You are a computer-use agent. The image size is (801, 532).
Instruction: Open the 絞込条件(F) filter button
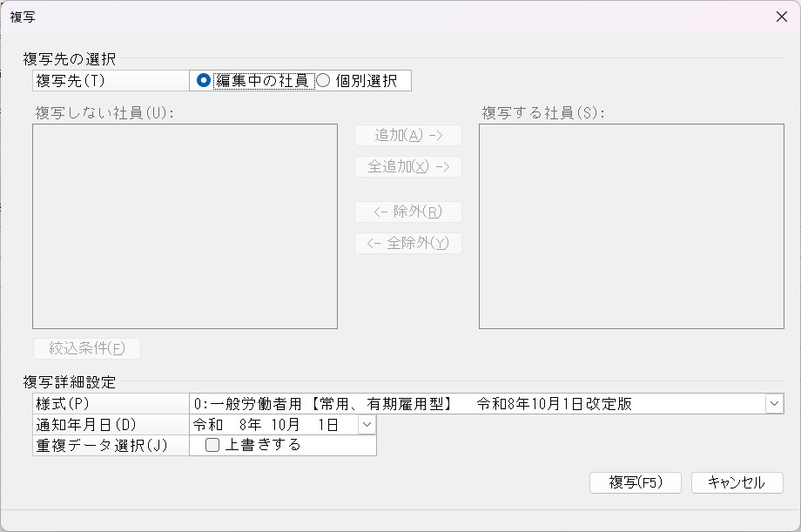click(x=87, y=348)
